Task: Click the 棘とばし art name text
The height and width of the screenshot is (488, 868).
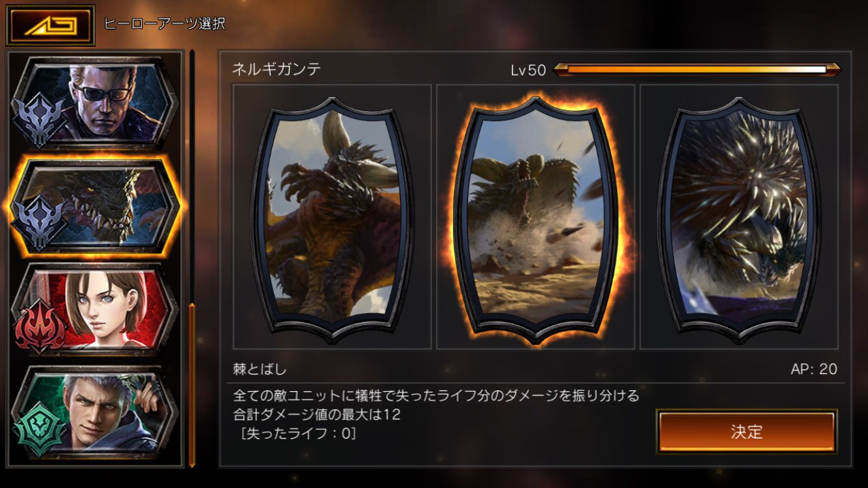Action: click(x=260, y=370)
